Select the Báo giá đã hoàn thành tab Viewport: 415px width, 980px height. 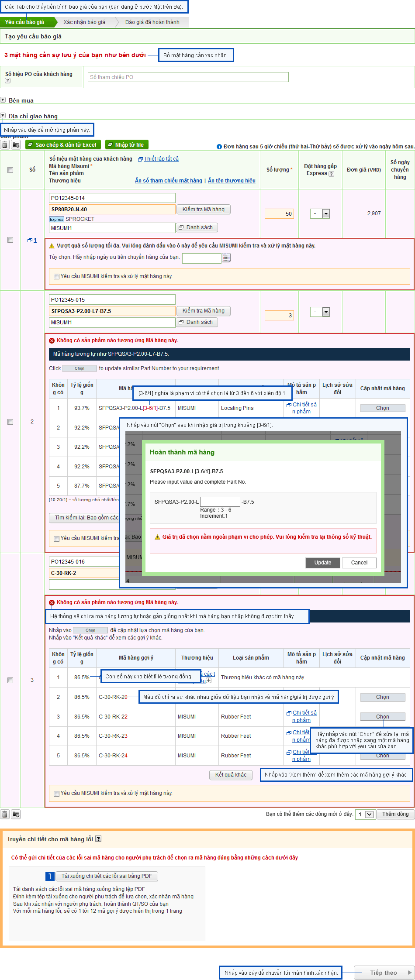(x=152, y=22)
